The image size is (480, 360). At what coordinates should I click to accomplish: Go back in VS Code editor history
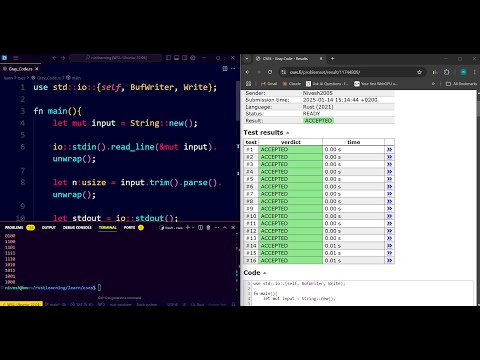click(55, 58)
